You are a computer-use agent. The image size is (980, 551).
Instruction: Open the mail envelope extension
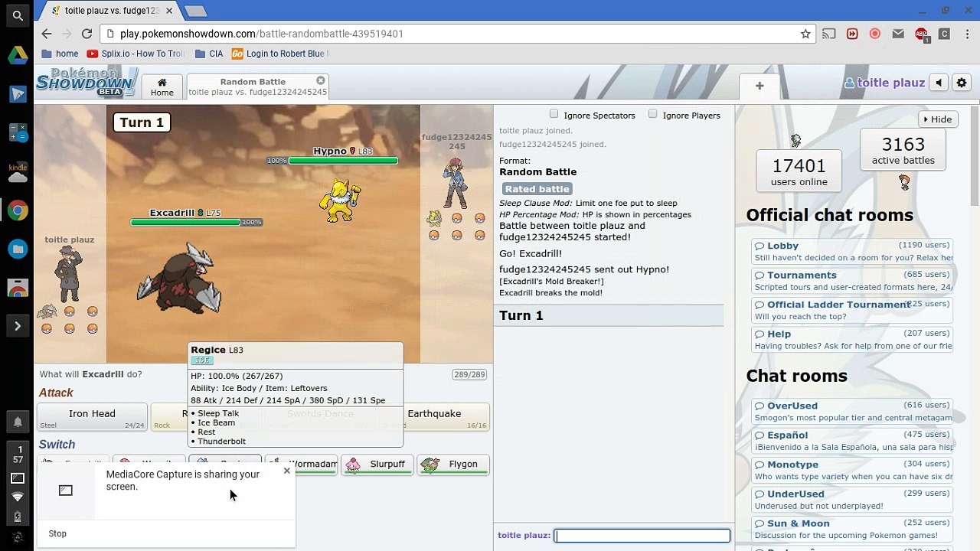pos(898,34)
